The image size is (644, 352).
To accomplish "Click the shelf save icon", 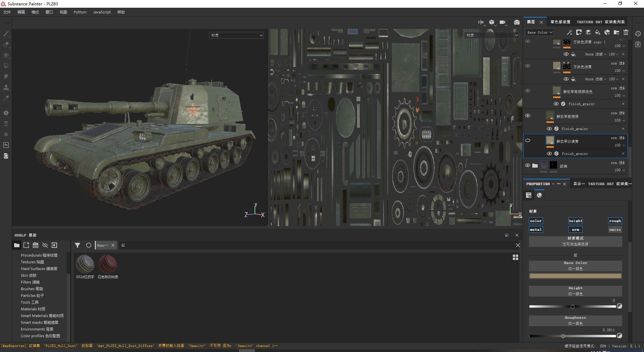I will click(36, 245).
